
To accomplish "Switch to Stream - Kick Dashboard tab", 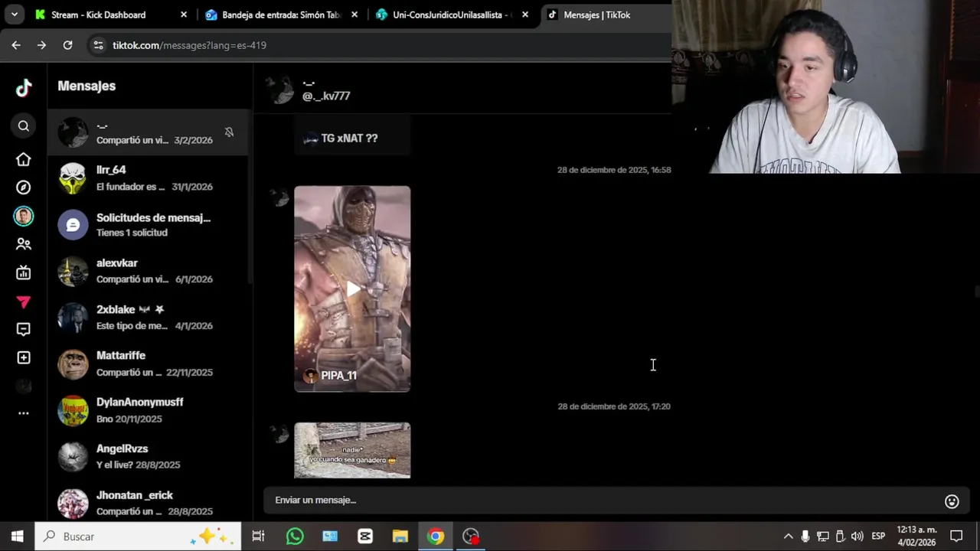I will point(110,15).
